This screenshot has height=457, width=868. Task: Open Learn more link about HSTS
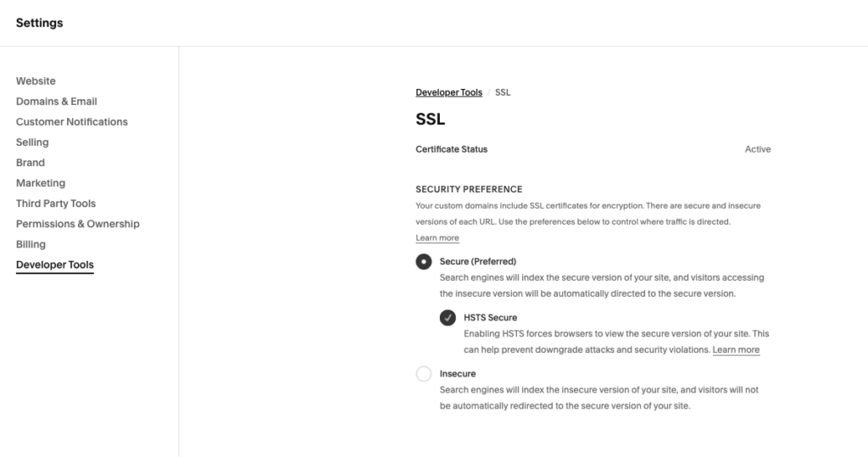[736, 349]
